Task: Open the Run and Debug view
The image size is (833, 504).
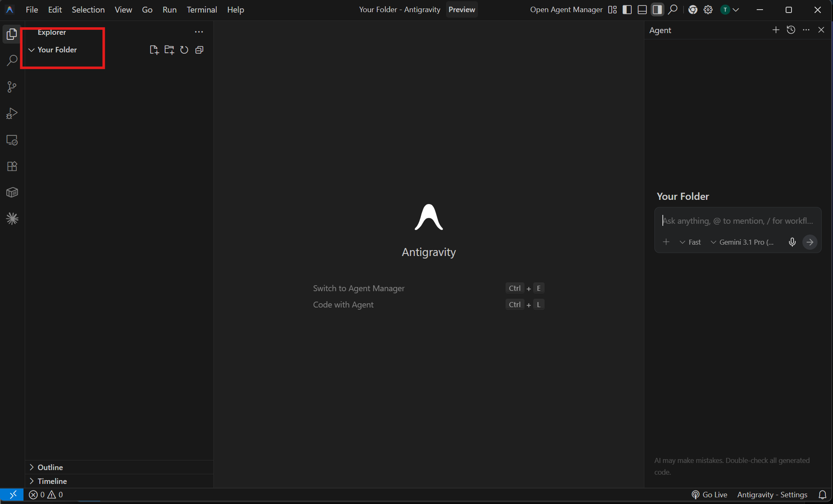Action: pyautogui.click(x=12, y=113)
